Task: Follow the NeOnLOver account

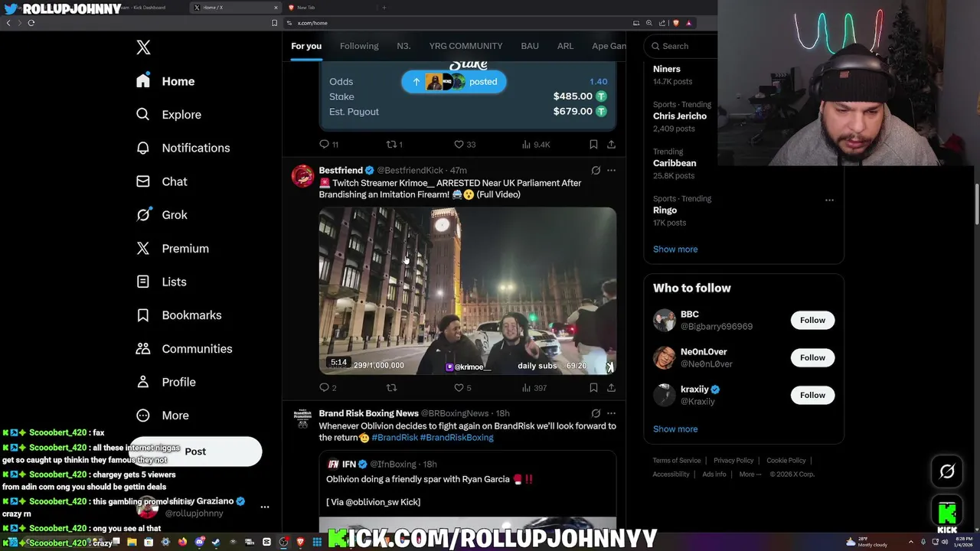Action: click(812, 357)
